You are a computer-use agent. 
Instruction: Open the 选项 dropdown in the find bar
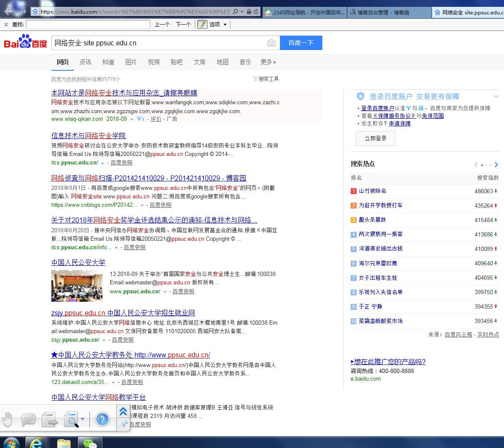(218, 25)
